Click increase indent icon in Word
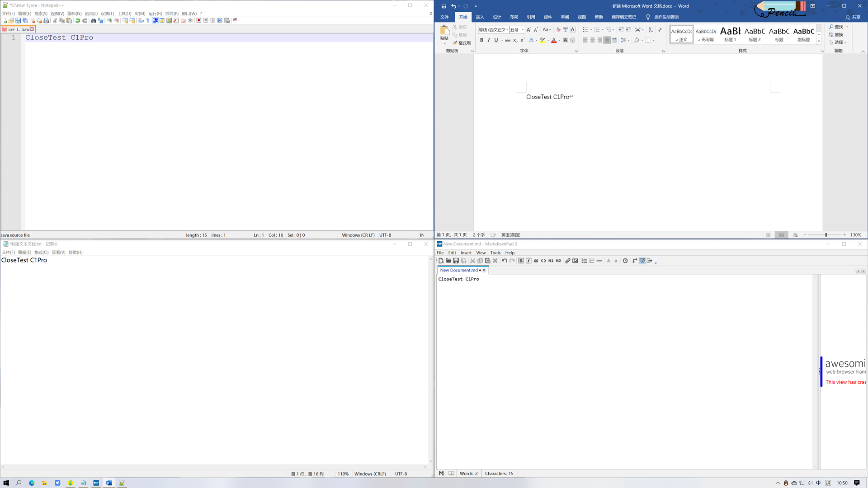This screenshot has width=868, height=488. tap(628, 30)
